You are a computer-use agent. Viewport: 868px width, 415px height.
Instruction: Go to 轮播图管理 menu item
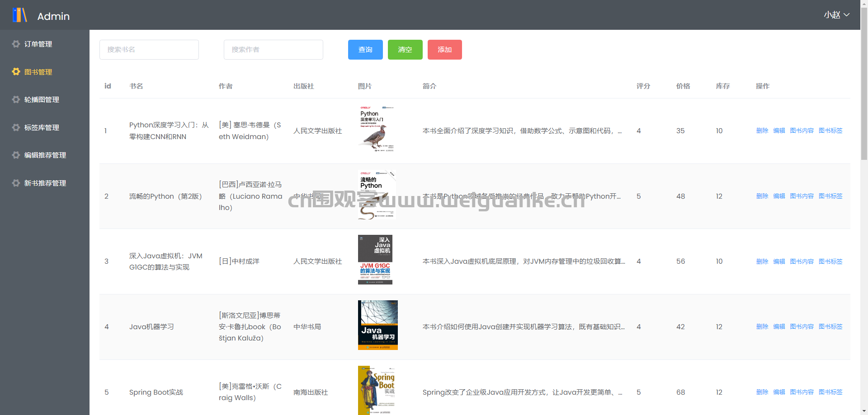pyautogui.click(x=42, y=99)
